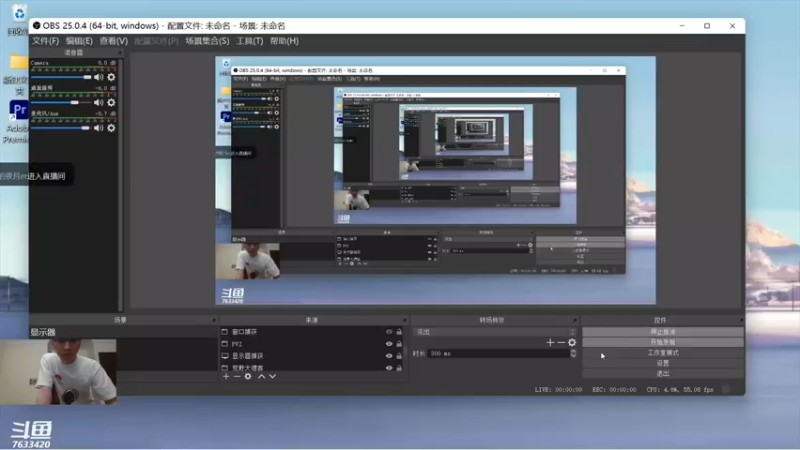Toggle visibility of 显示器捕获 source

click(389, 356)
